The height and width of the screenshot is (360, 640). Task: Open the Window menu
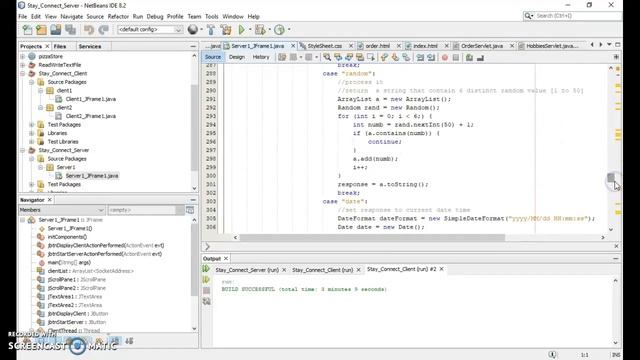tap(233, 16)
